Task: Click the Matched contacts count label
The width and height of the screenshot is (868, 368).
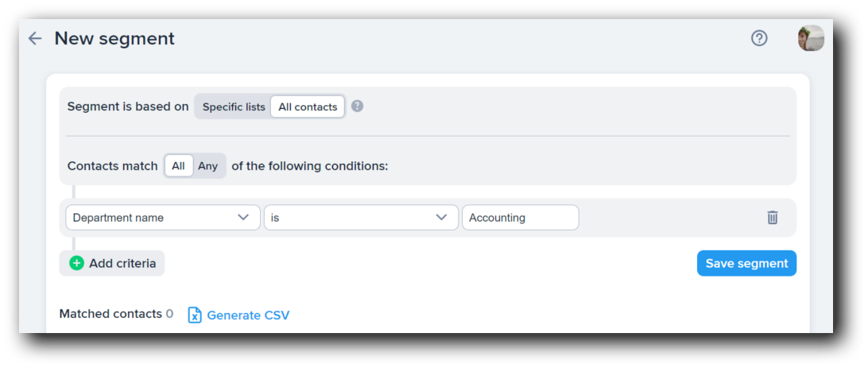Action: (x=115, y=314)
